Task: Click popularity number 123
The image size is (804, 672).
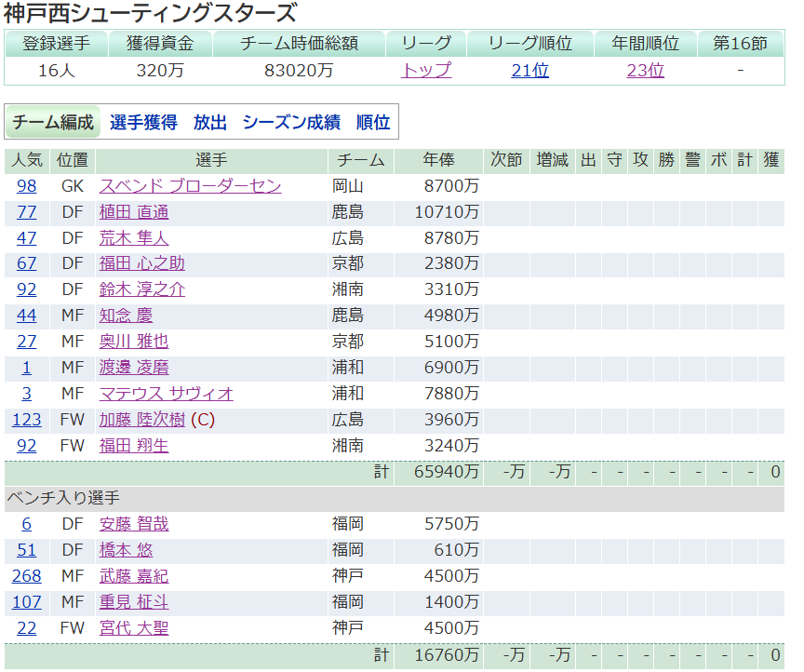Action: (27, 420)
